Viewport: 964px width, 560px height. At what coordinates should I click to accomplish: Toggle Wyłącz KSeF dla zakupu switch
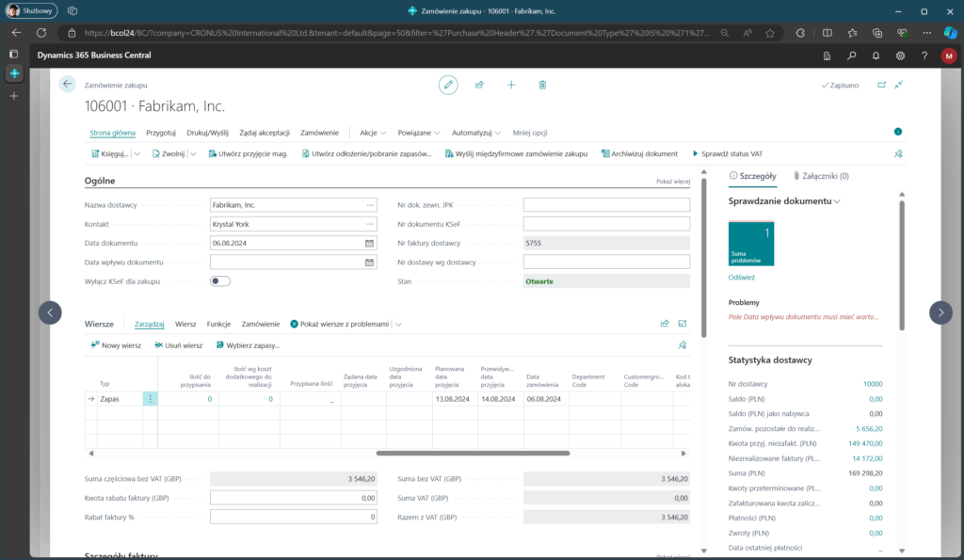(220, 280)
